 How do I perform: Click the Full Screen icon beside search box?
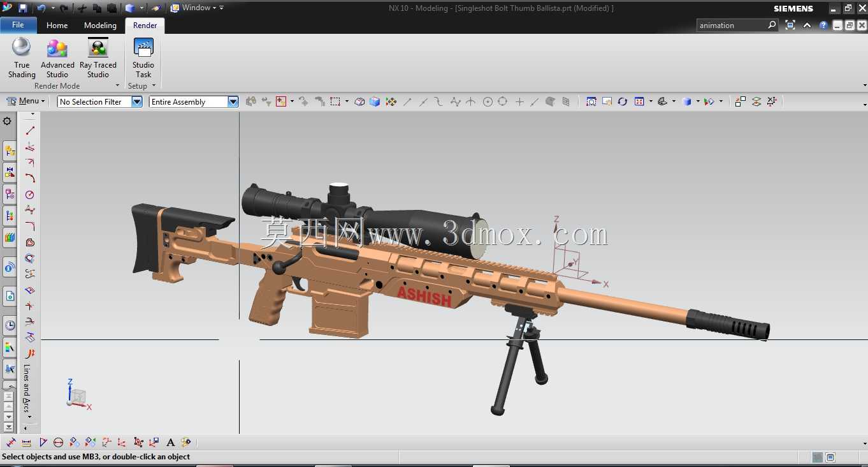point(790,26)
